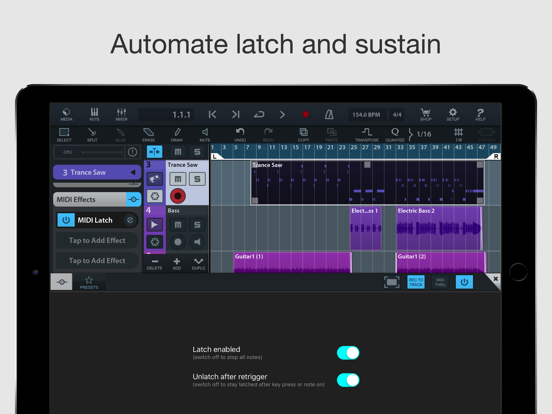Arm record on Trance Saw track
This screenshot has height=414, width=552.
tap(178, 196)
